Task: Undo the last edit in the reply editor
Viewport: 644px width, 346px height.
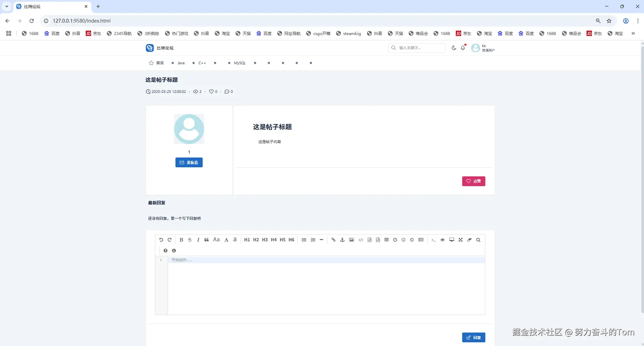Action: point(161,240)
